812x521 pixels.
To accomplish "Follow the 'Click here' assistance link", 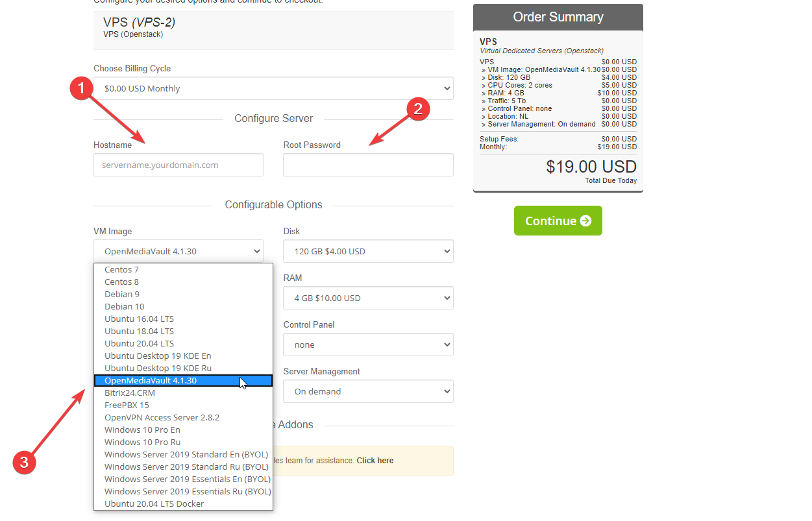I will [375, 461].
